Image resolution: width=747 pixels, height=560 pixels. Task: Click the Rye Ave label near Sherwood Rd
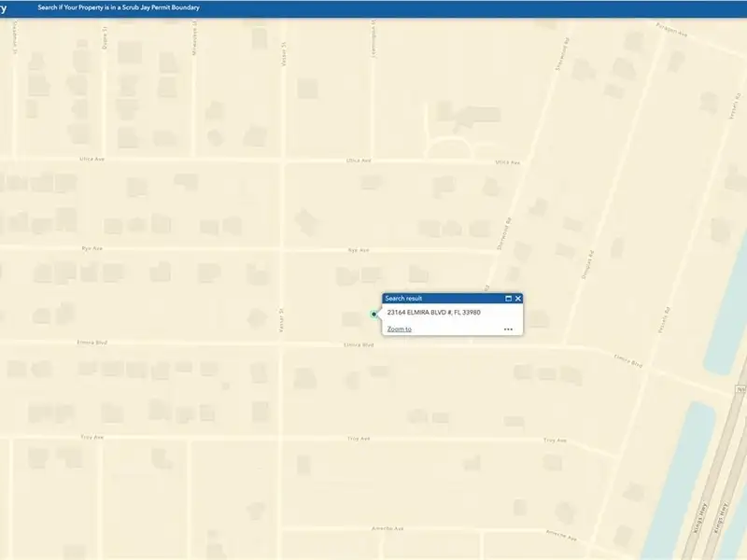coord(359,250)
